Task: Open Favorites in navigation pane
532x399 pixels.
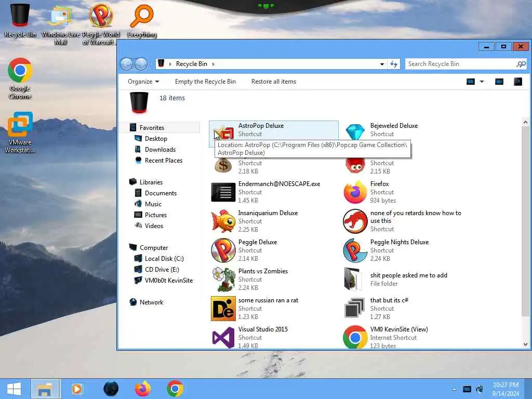Action: pyautogui.click(x=152, y=128)
